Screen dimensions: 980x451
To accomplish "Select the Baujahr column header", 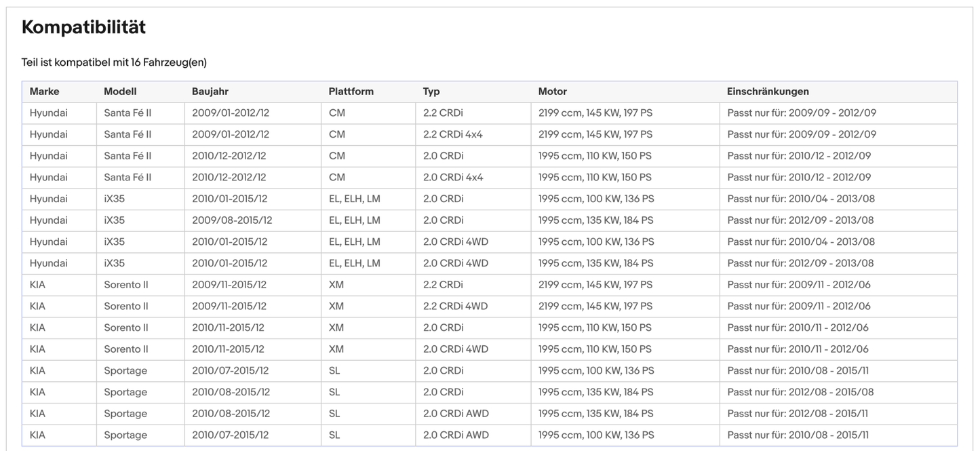I will click(x=210, y=92).
